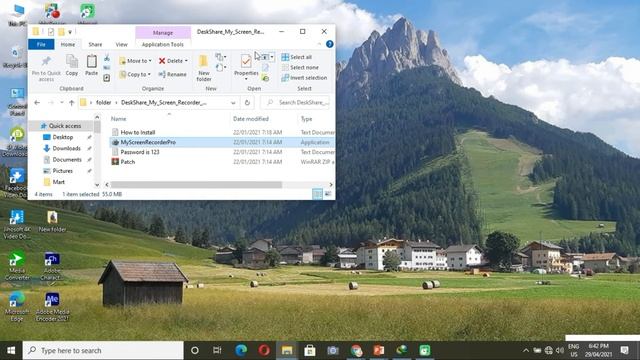Open the Media Converter desktop shortcut
The height and width of the screenshot is (360, 640).
click(x=17, y=265)
